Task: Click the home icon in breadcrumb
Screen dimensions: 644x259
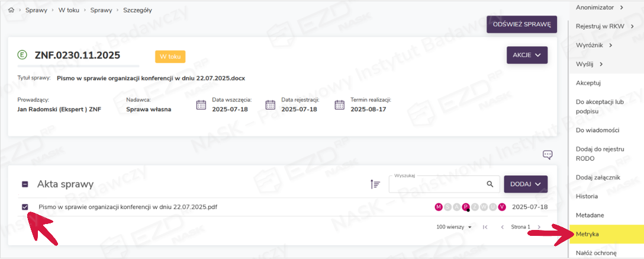Action: [x=11, y=11]
